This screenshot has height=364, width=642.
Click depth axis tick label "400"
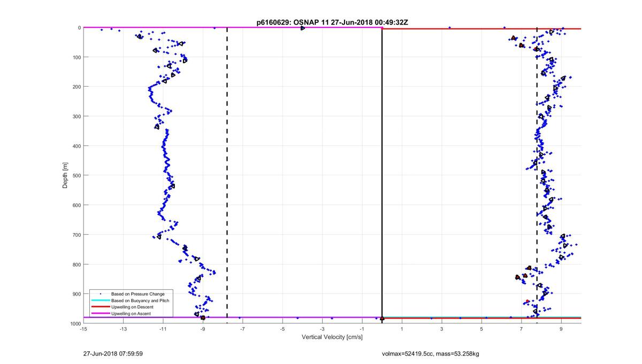pyautogui.click(x=77, y=146)
